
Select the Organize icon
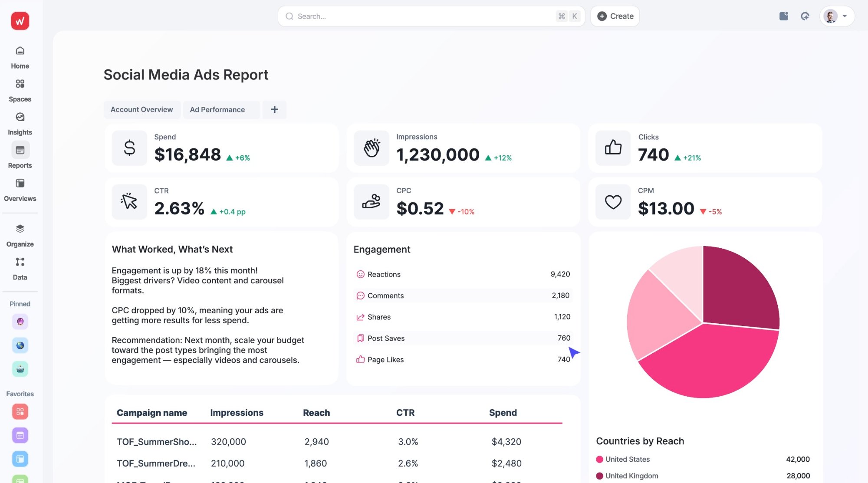[x=20, y=229]
